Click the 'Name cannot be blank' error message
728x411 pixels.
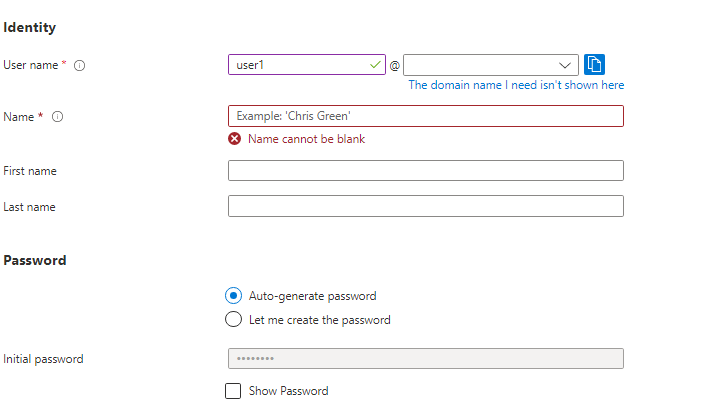[306, 139]
